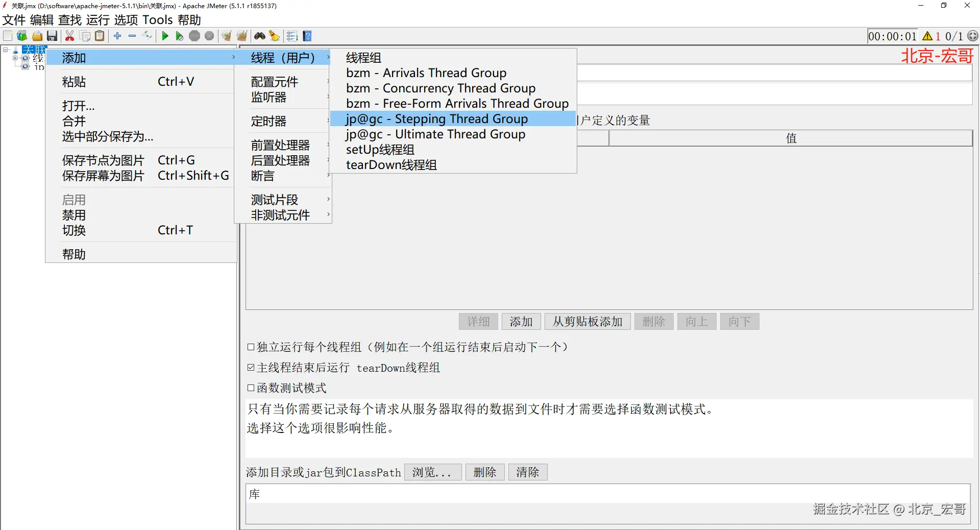Click the Paste clipboard icon
The image size is (980, 530).
click(x=100, y=36)
